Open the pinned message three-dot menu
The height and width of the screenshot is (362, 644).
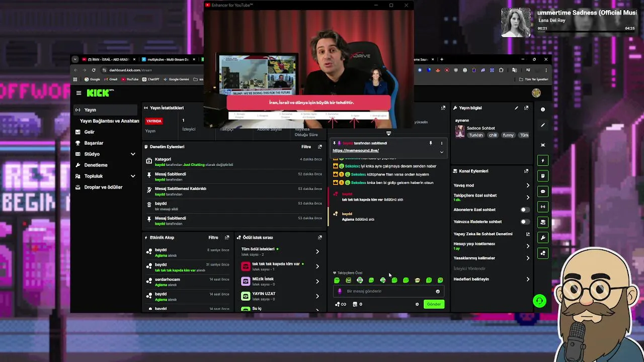pos(442,143)
